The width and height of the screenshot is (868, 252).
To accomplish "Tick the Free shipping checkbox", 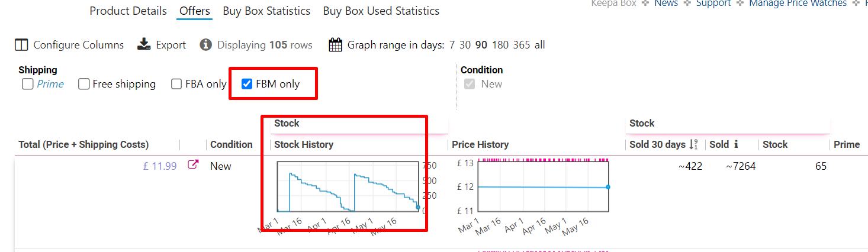I will (83, 84).
